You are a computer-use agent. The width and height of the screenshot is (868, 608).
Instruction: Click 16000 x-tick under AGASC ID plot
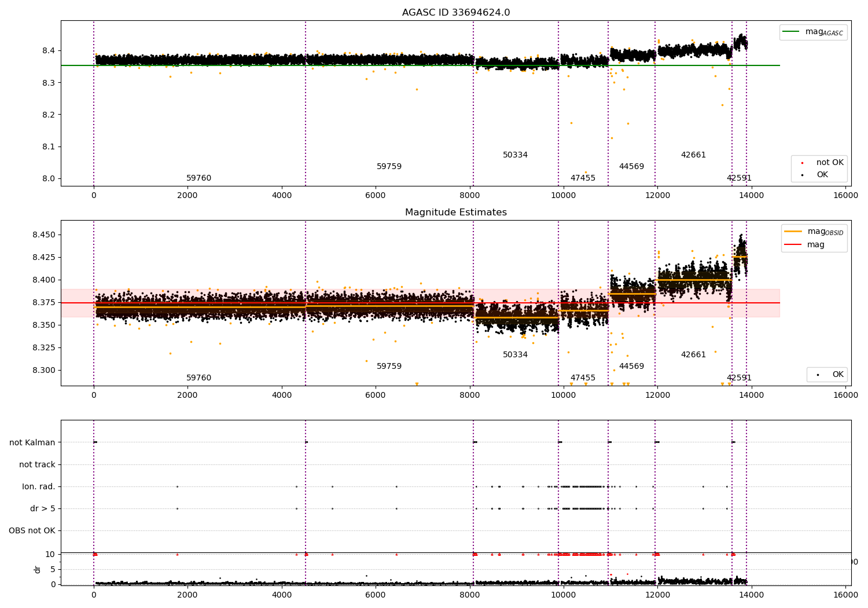coord(845,196)
